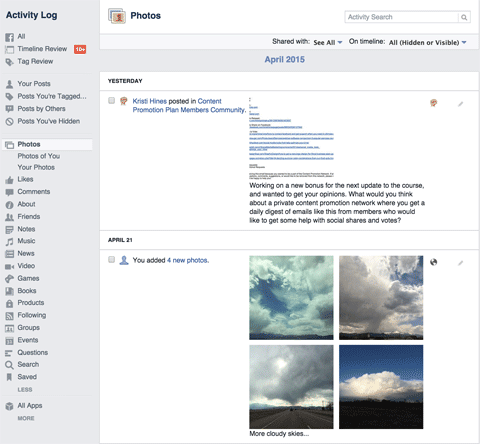Check the box beside Kristi Hines post
Viewport: 480px width, 444px height.
[x=111, y=101]
